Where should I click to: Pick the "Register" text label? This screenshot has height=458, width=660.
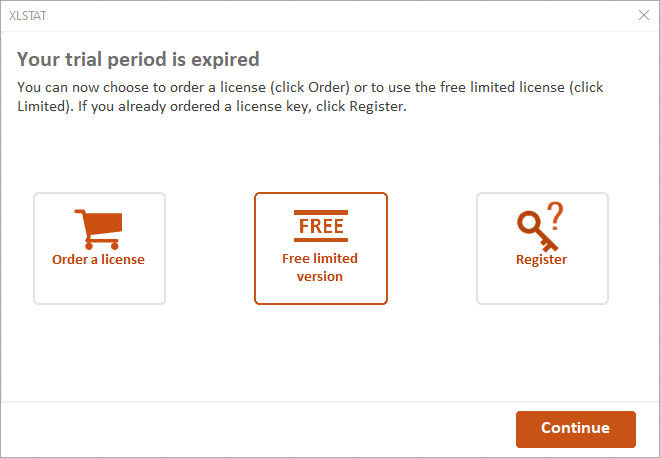tap(541, 260)
